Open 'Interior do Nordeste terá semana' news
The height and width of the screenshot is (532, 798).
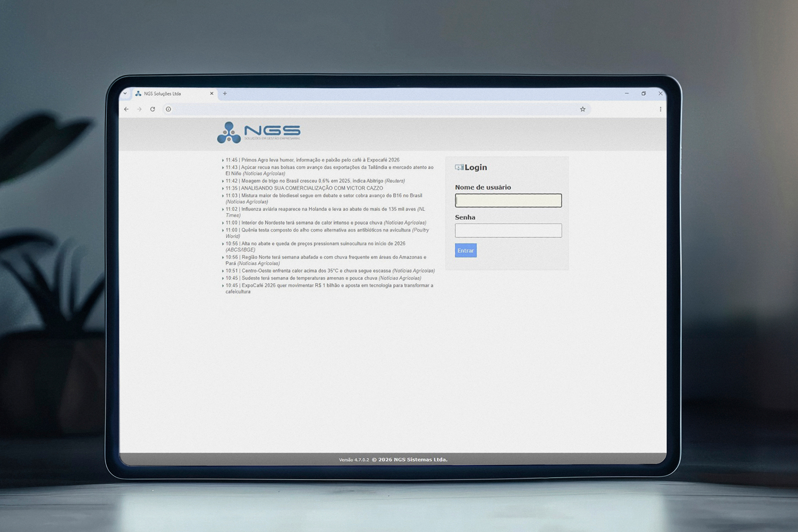click(326, 223)
